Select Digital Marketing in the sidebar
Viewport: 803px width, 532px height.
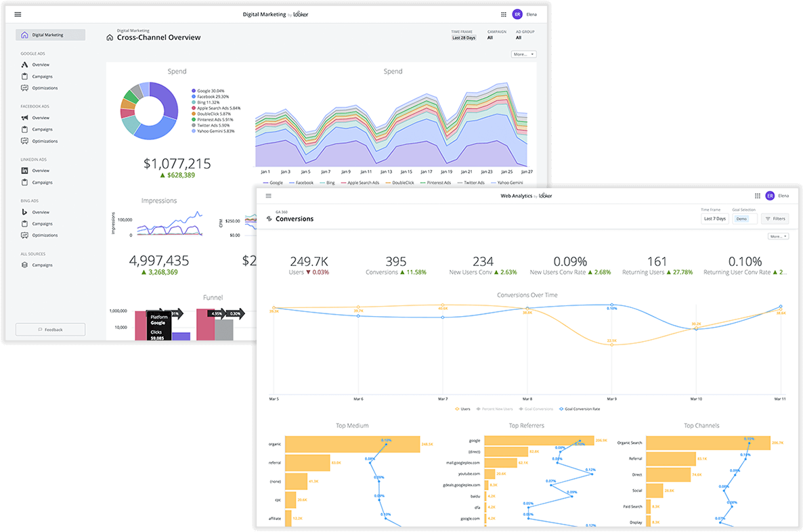(x=51, y=35)
